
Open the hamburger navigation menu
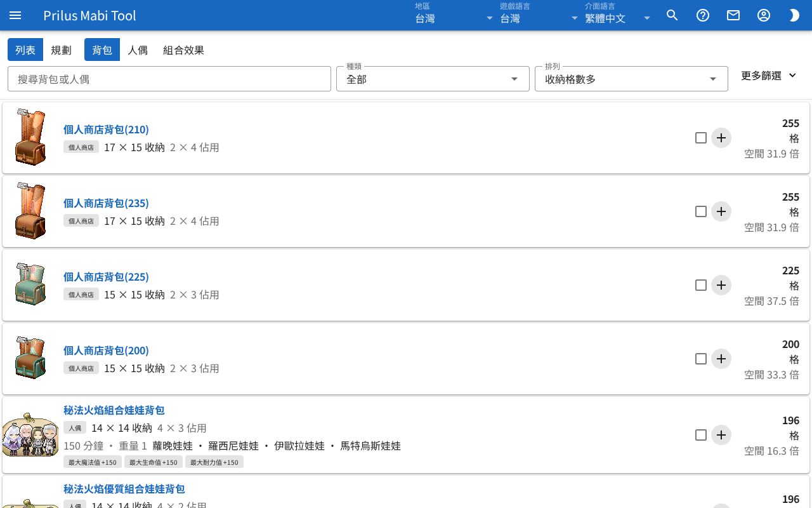point(15,15)
